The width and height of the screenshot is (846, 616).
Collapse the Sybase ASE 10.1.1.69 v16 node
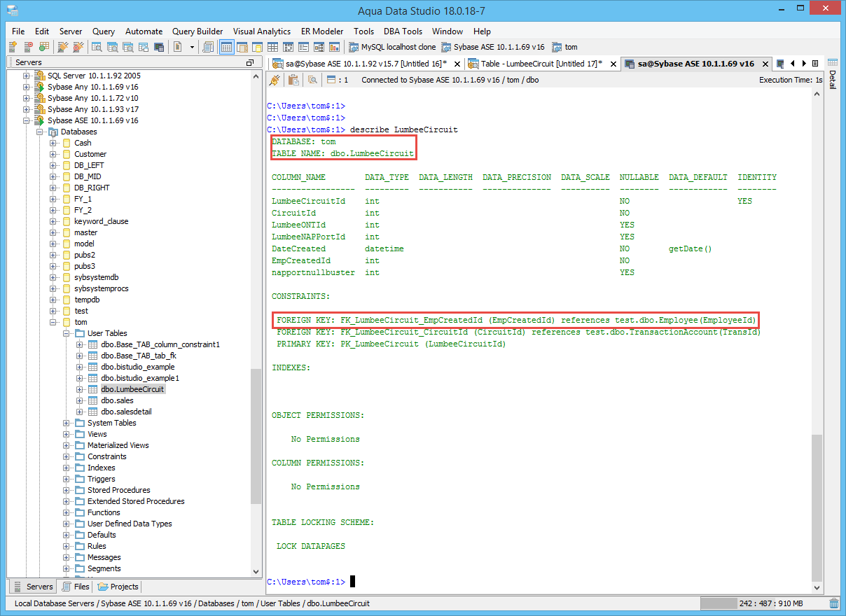(27, 120)
